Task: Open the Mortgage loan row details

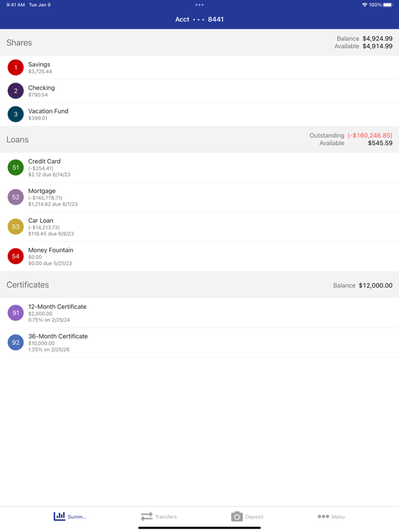Action: pos(199,197)
